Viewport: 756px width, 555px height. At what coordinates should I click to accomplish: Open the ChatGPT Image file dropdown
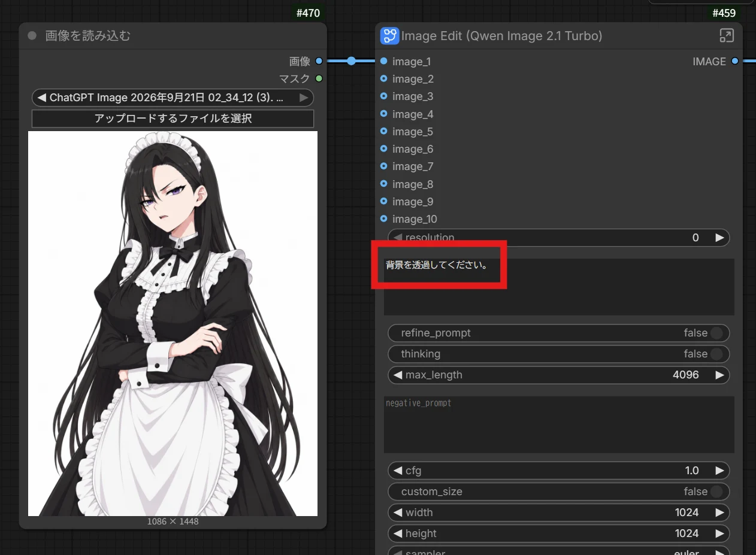pos(173,98)
